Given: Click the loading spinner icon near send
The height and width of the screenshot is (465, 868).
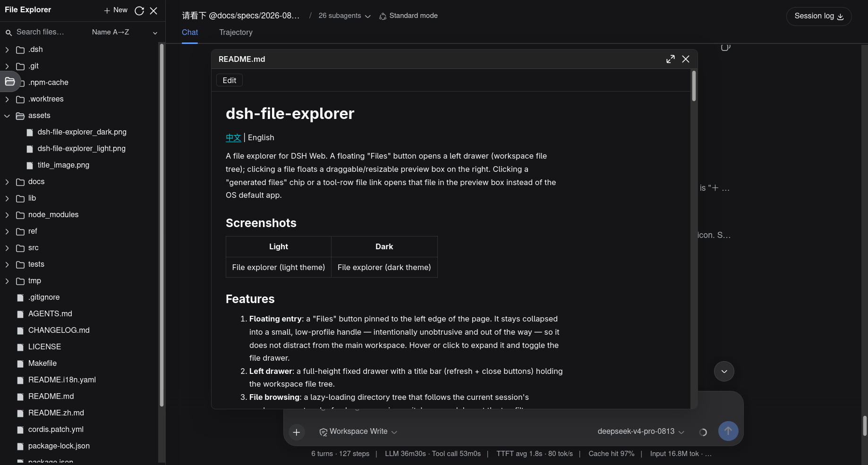Looking at the screenshot, I should [703, 432].
